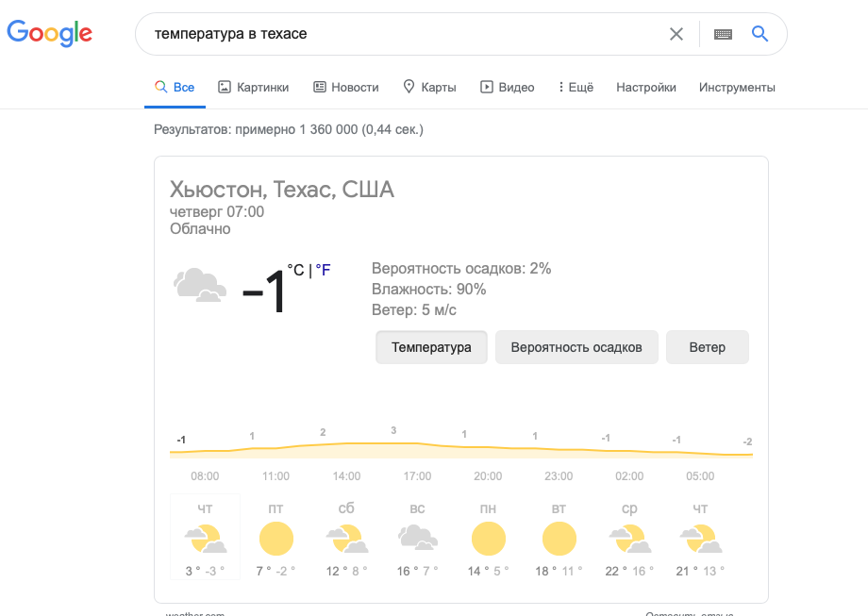Viewport: 868px width, 616px height.
Task: Open the Настройки dropdown
Action: pyautogui.click(x=646, y=88)
